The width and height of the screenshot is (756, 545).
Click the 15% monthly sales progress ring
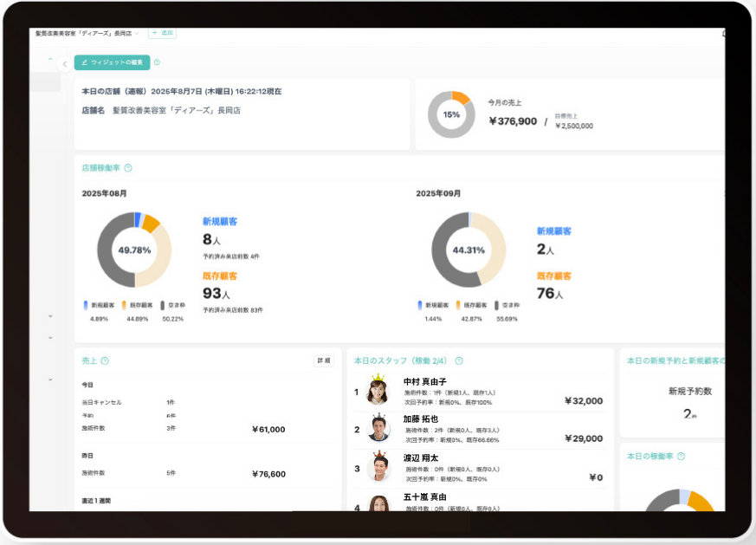coord(451,114)
